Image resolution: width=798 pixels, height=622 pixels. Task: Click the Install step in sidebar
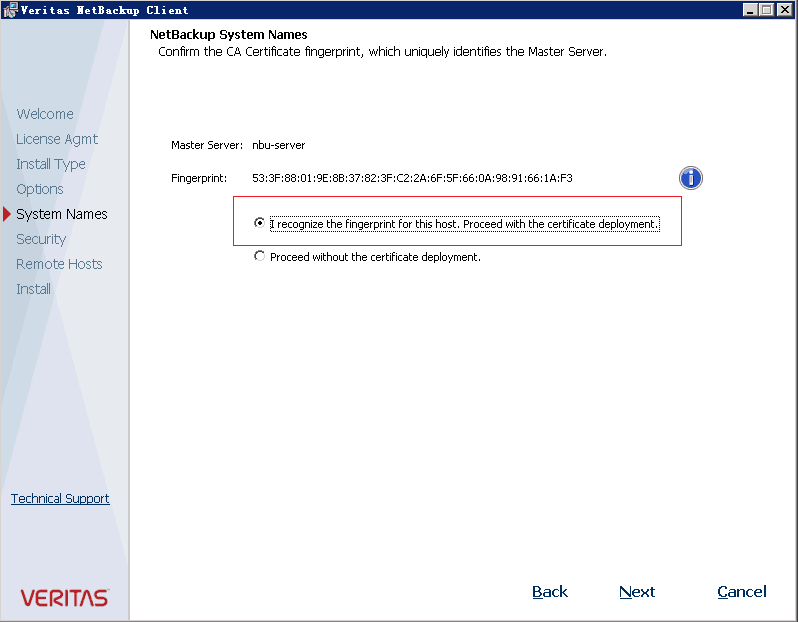pos(33,289)
